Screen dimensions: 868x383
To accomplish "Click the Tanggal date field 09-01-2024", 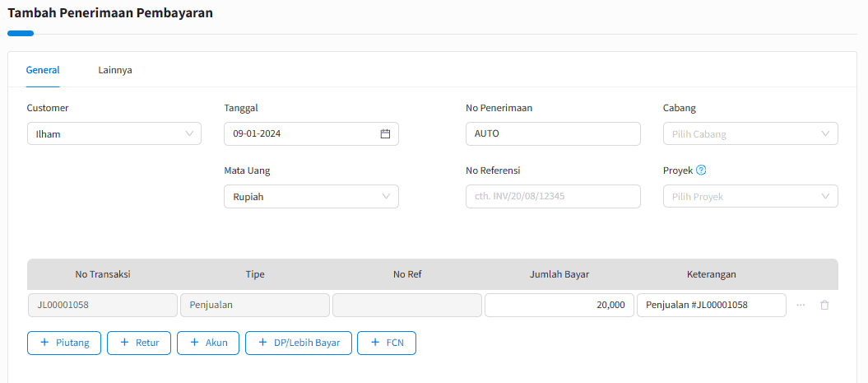I will 311,134.
